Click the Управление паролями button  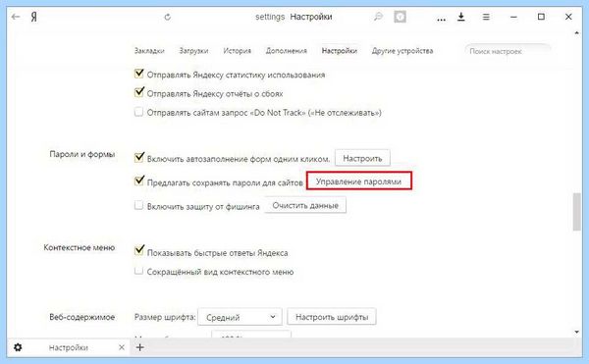359,182
